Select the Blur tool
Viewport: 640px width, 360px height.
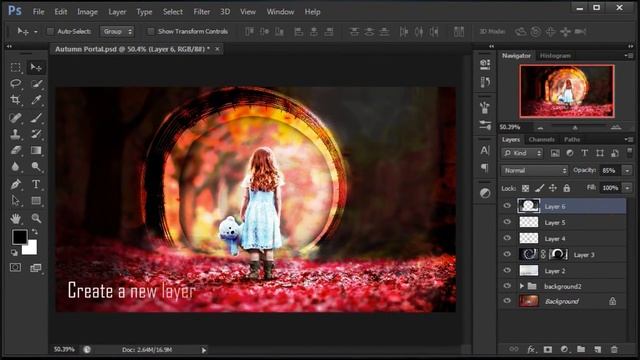tap(16, 167)
